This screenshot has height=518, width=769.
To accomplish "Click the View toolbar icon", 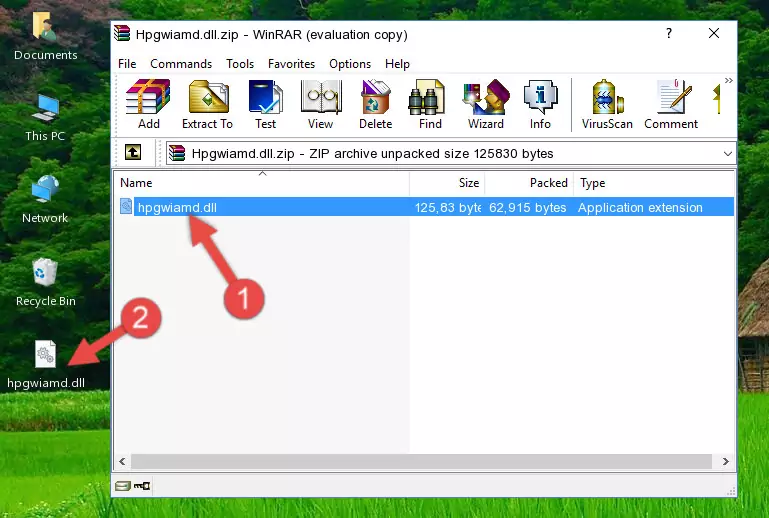I will click(321, 104).
